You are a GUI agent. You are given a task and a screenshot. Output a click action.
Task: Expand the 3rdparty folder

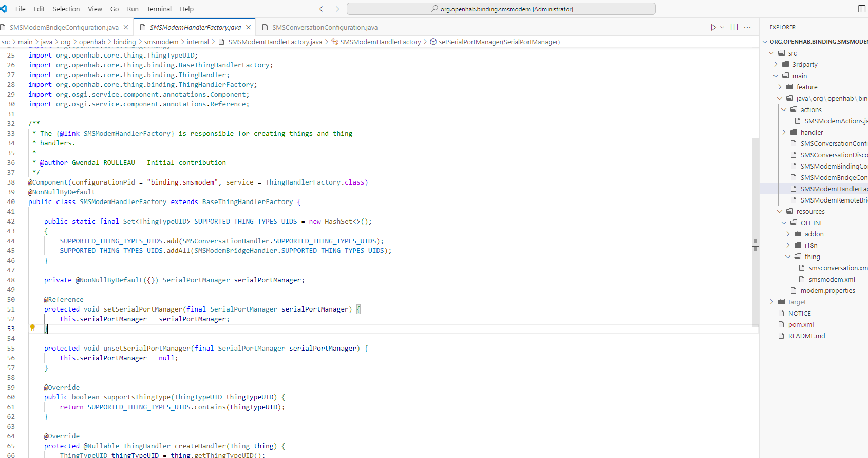[x=804, y=64]
